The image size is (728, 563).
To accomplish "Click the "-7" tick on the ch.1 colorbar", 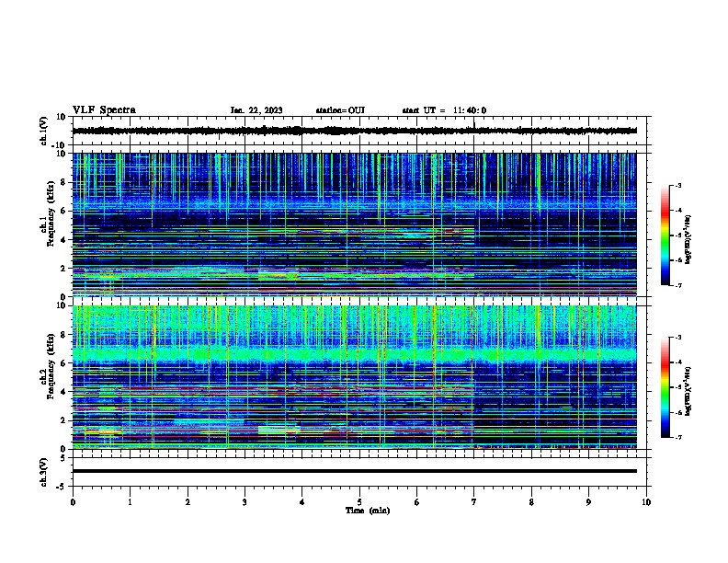I will point(677,285).
